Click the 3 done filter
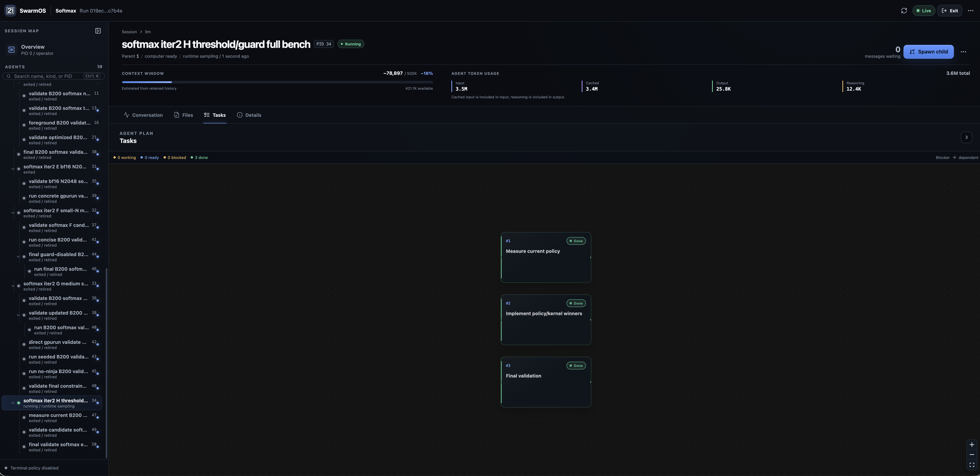 pos(199,158)
